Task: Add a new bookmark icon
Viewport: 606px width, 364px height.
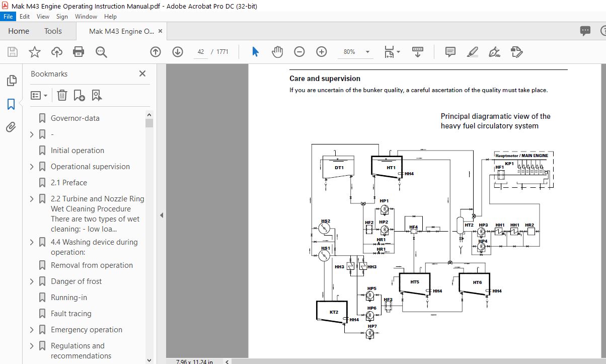Action: tap(79, 95)
